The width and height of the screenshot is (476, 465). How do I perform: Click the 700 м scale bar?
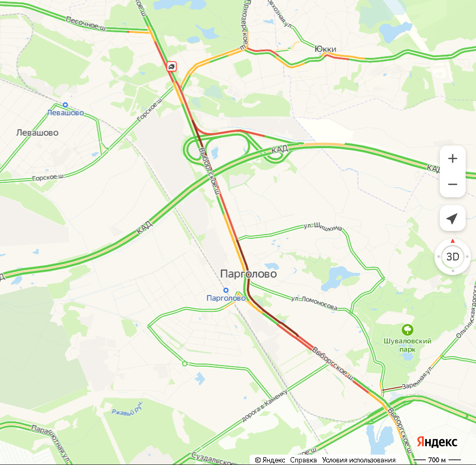[437, 460]
